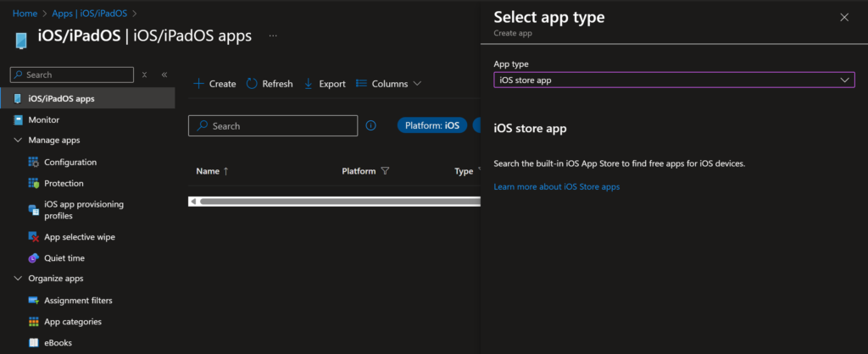
Task: Open Quiet time settings
Action: (64, 257)
